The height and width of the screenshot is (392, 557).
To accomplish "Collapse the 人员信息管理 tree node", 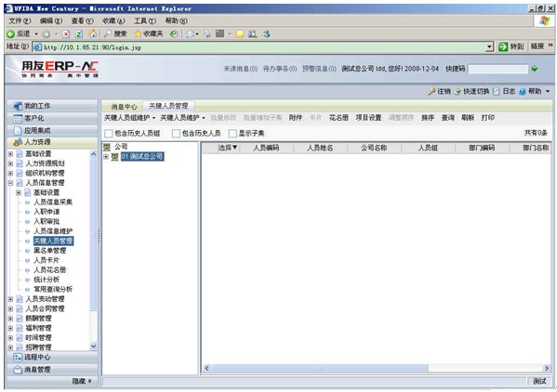I will [x=10, y=183].
